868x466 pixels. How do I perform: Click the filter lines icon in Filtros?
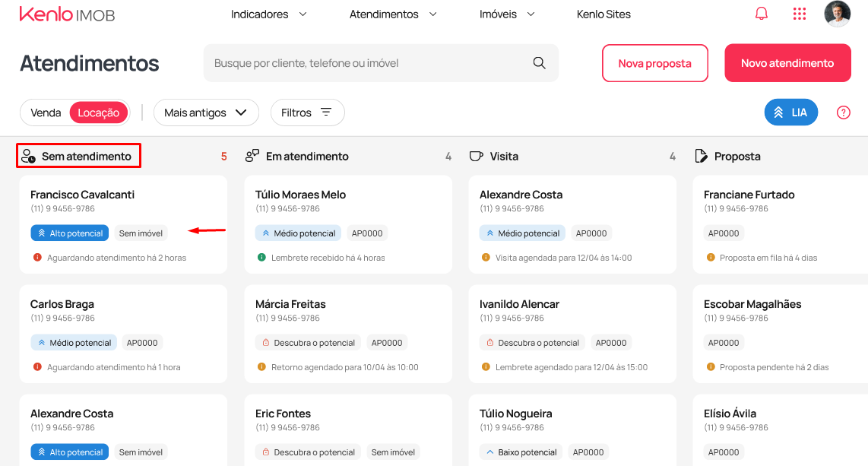coord(326,113)
